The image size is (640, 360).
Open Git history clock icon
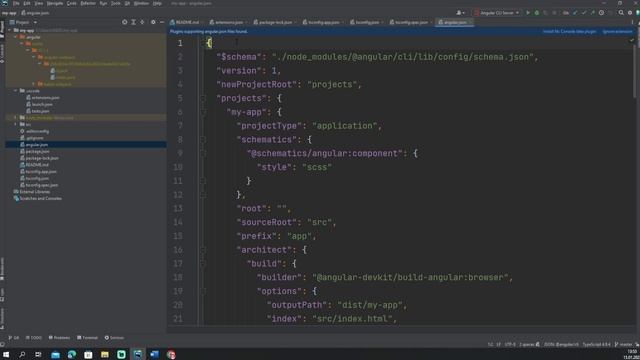[601, 13]
